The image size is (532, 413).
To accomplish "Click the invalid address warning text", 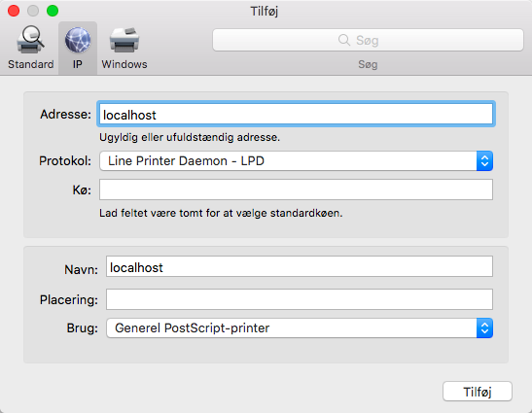I will click(190, 137).
